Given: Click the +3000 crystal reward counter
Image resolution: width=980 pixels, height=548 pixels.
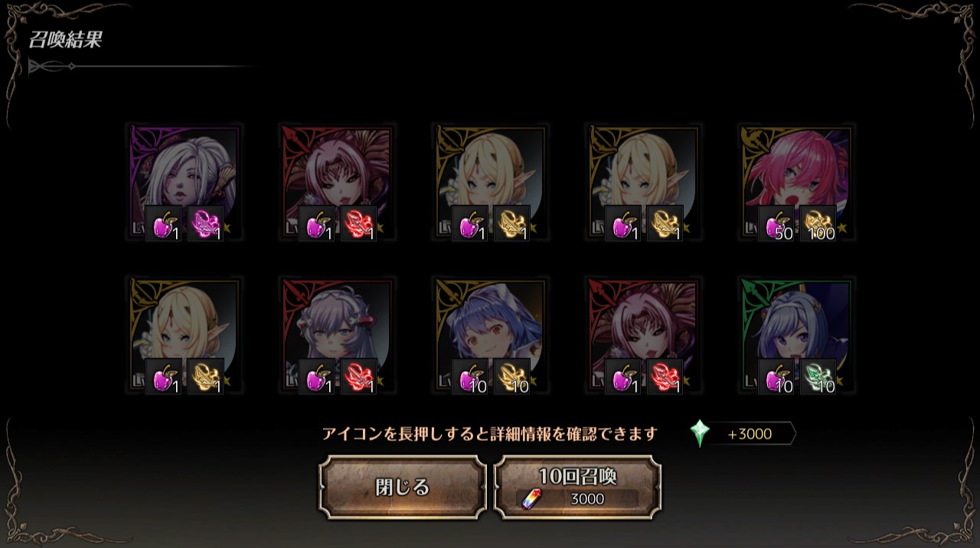Looking at the screenshot, I should click(x=749, y=434).
